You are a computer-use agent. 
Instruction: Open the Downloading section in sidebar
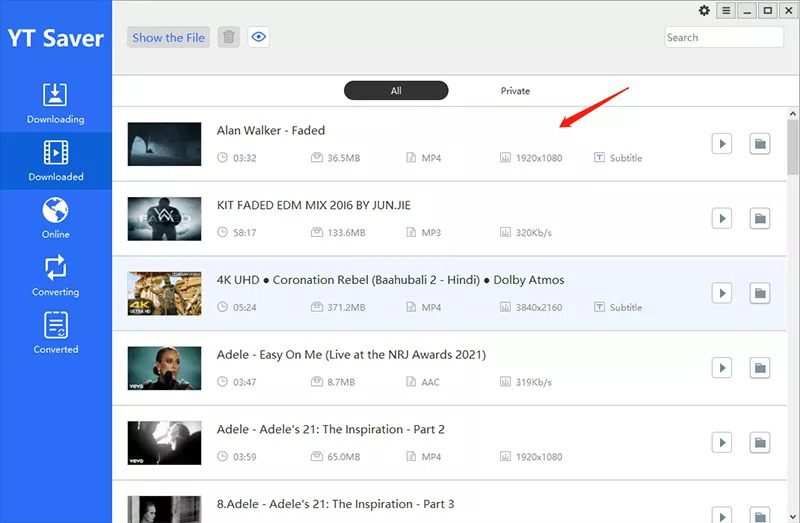coord(55,103)
